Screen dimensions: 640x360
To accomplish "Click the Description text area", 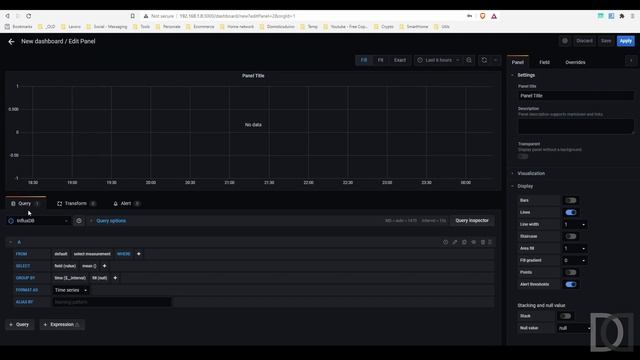I will 576,126.
